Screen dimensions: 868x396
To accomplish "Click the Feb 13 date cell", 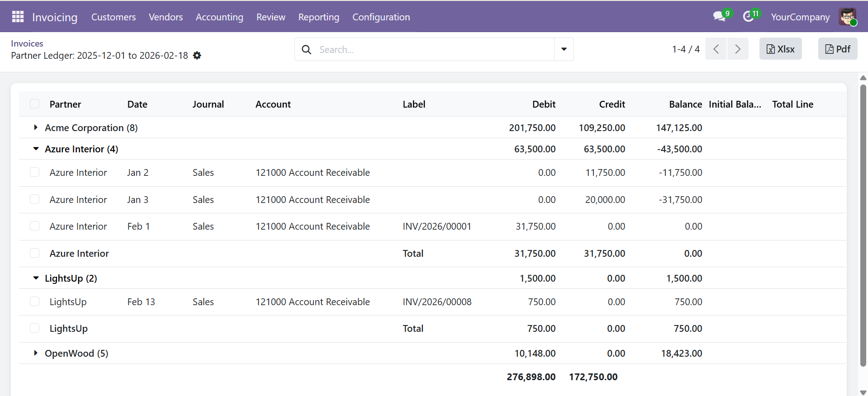I will [141, 302].
